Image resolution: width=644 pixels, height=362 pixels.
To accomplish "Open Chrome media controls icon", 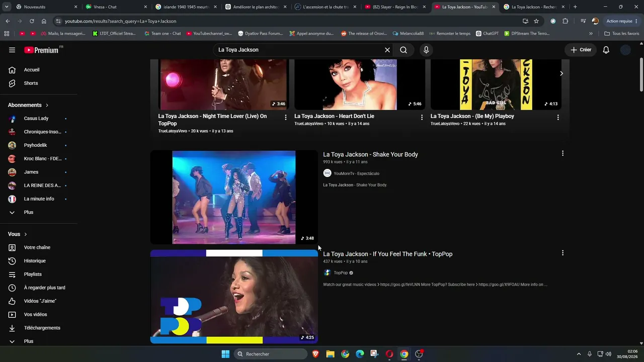I will pos(583,21).
